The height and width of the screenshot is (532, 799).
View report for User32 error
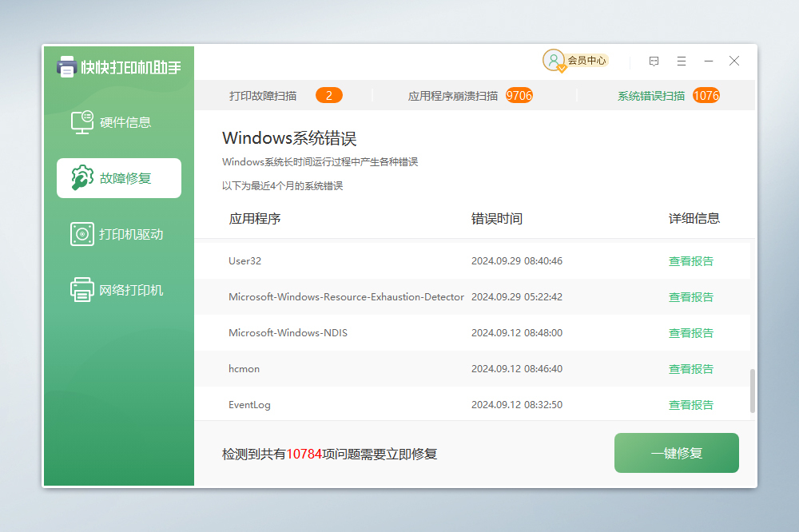[x=690, y=261]
